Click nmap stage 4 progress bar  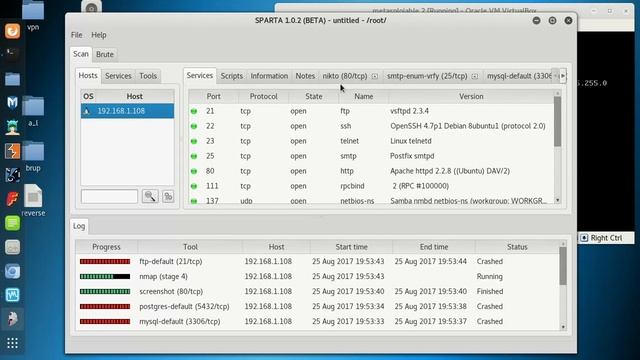pyautogui.click(x=105, y=276)
